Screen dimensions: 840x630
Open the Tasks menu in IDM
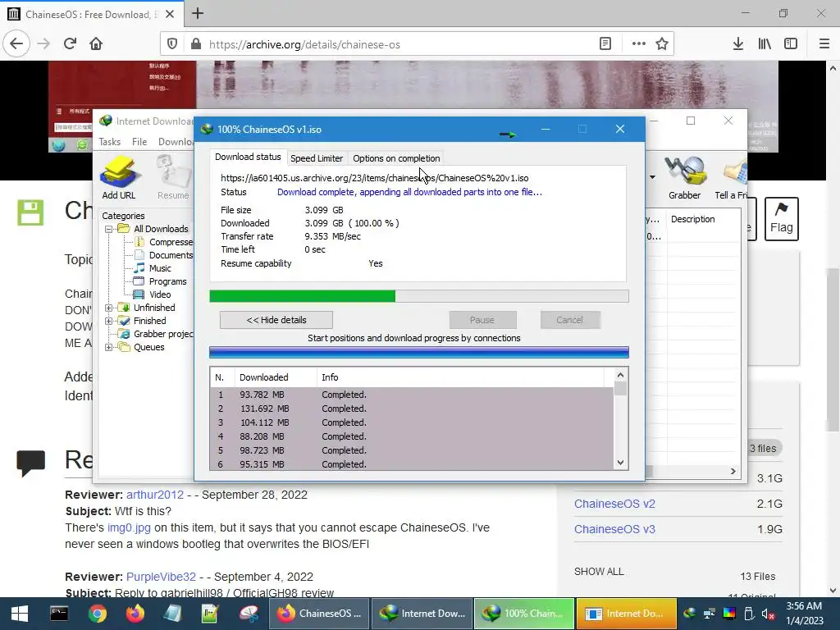109,142
